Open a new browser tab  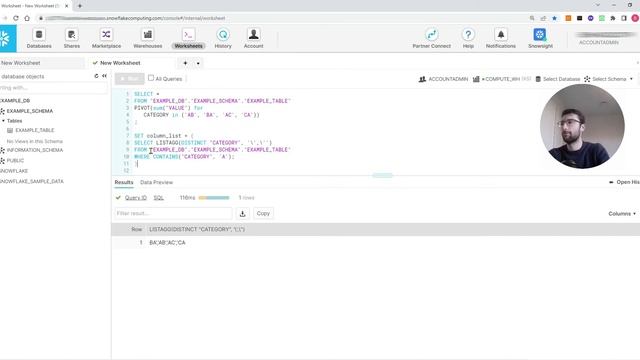click(x=80, y=6)
